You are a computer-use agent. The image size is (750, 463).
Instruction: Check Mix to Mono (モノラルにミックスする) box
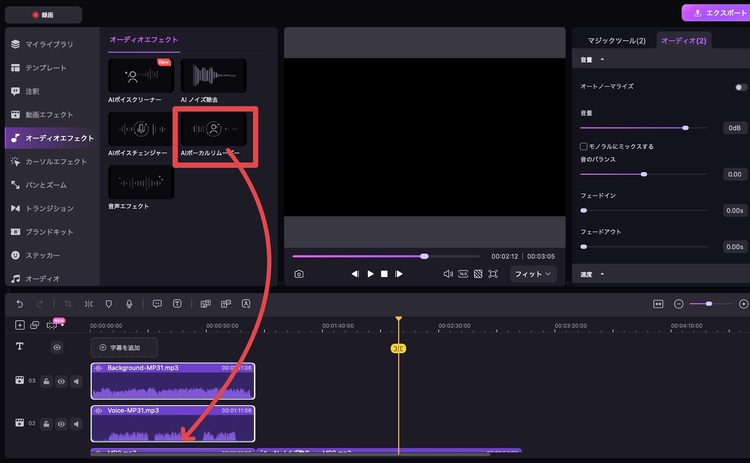[x=584, y=146]
